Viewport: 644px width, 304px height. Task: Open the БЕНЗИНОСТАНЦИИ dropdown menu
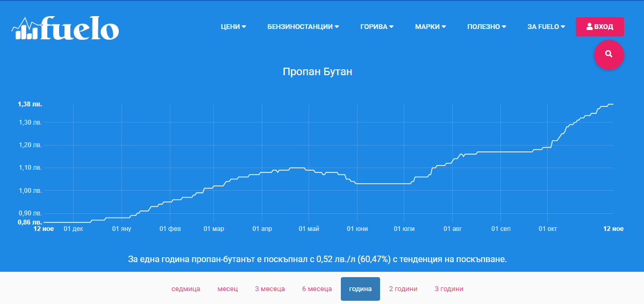[x=303, y=27]
